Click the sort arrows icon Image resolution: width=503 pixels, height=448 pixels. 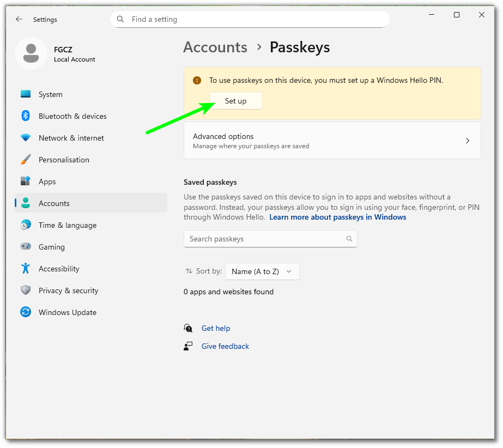point(189,271)
